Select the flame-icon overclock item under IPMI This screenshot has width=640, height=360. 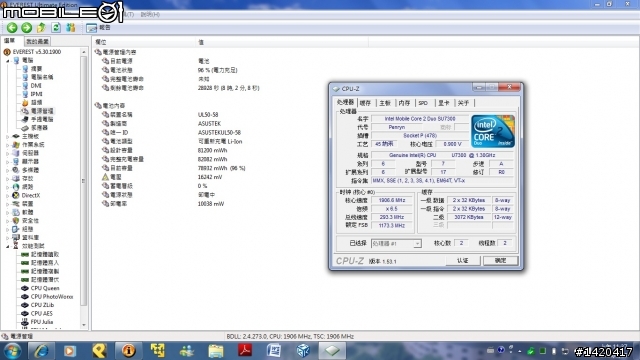(x=36, y=102)
